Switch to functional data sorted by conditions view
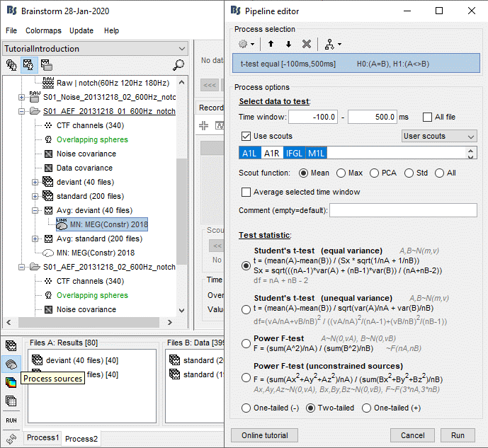The image size is (488, 448). 47,65
